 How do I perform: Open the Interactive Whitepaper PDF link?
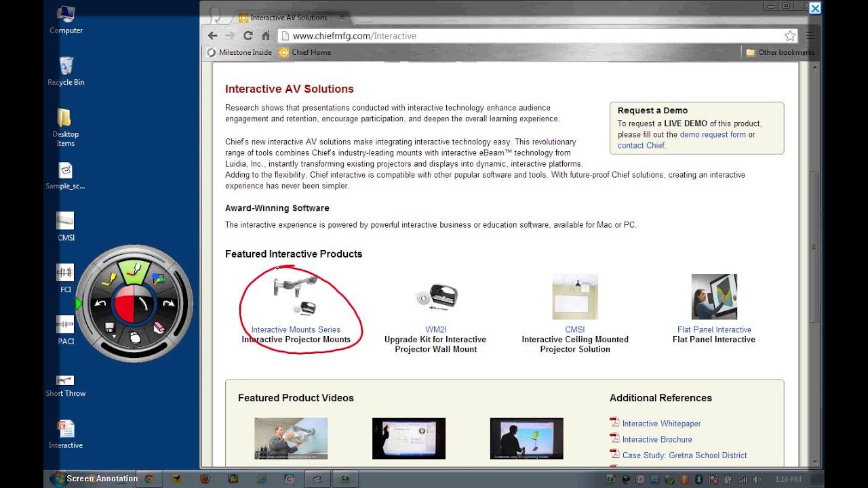click(x=661, y=424)
